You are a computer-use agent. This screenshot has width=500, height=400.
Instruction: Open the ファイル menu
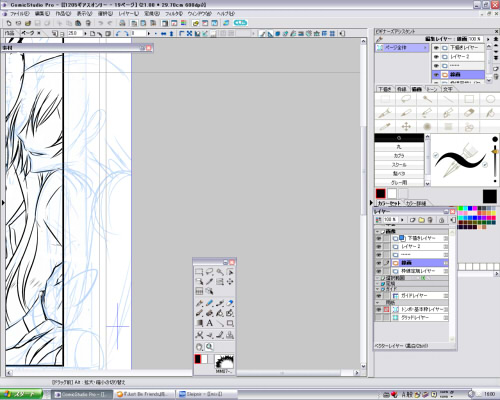[19, 14]
